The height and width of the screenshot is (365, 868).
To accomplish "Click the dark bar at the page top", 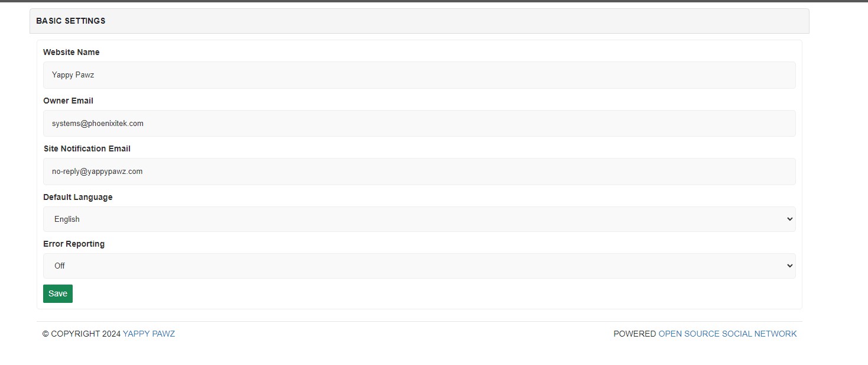I will tap(434, 1).
